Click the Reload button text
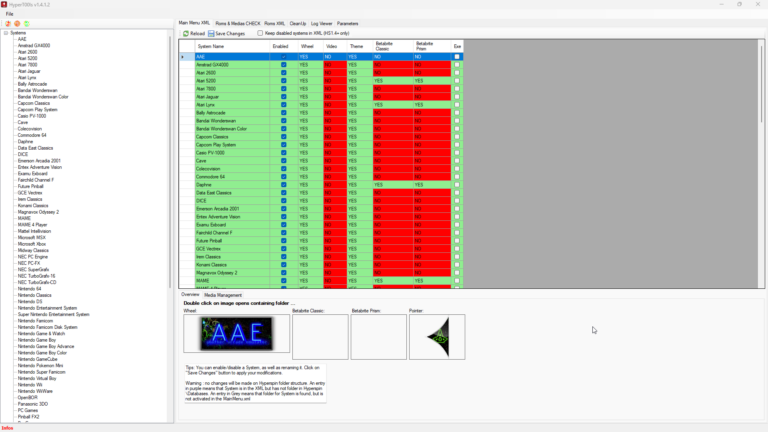Screen dimensions: 768x432 tap(197, 33)
